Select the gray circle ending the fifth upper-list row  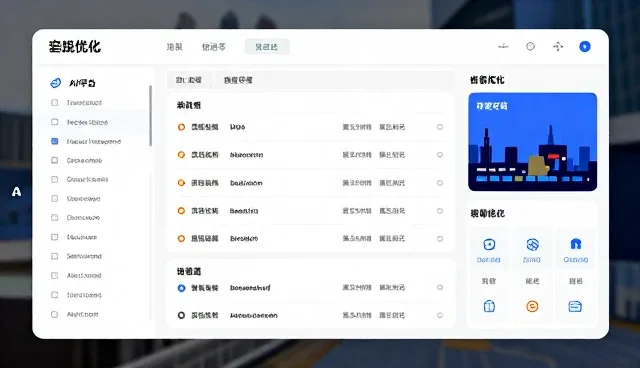[440, 239]
